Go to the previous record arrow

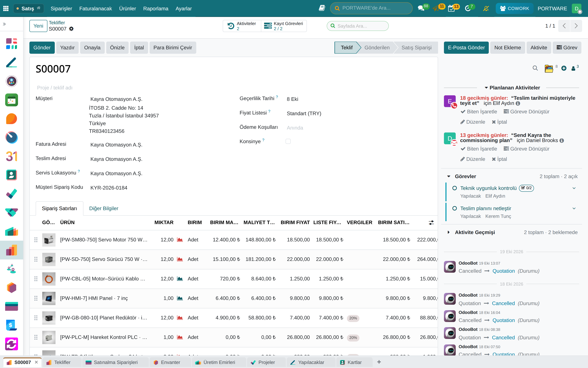point(564,26)
